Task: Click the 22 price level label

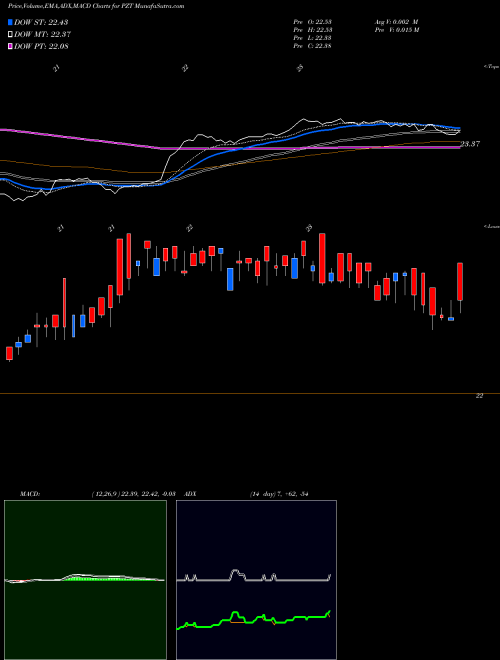Action: click(479, 396)
